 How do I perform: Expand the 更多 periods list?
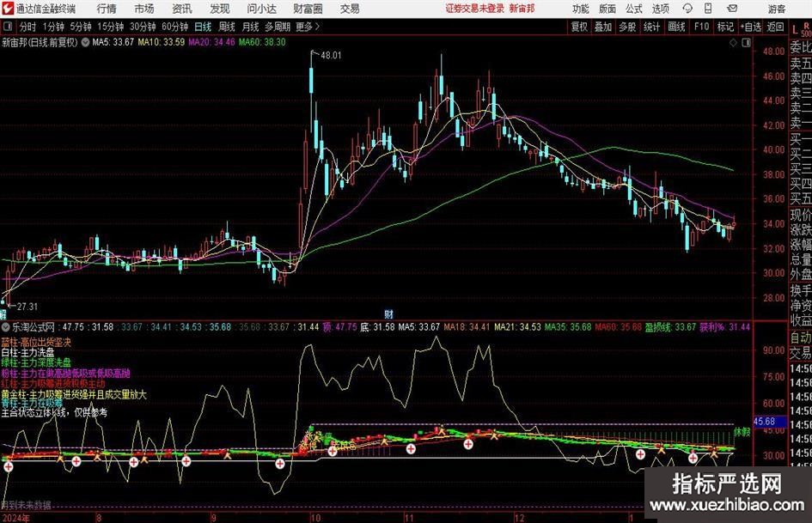pyautogui.click(x=308, y=27)
